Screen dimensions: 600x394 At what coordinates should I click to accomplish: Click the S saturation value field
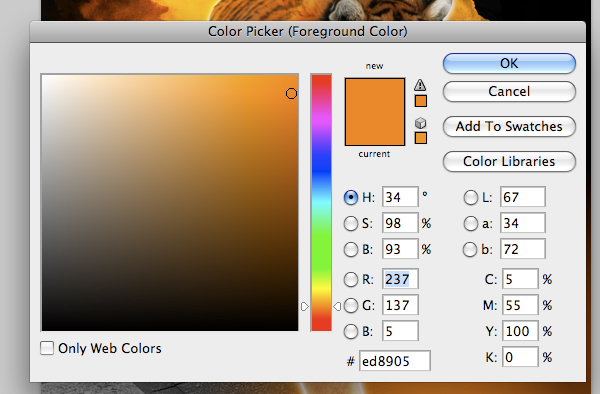click(400, 223)
